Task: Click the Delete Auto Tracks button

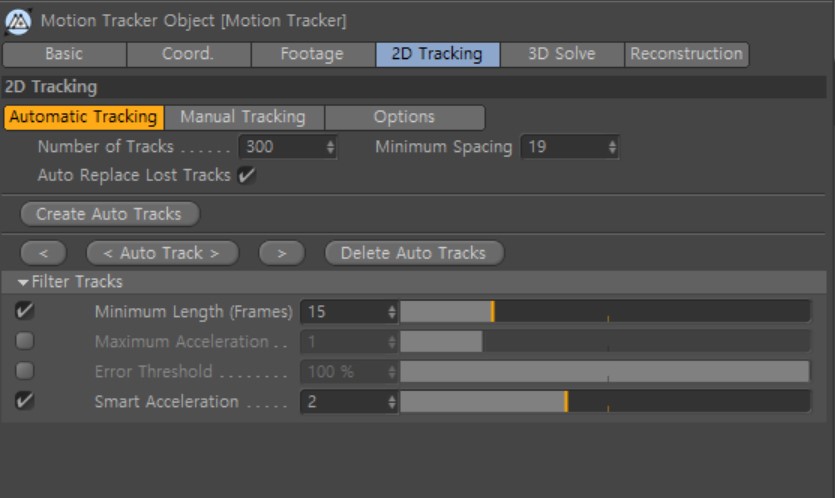Action: tap(414, 254)
